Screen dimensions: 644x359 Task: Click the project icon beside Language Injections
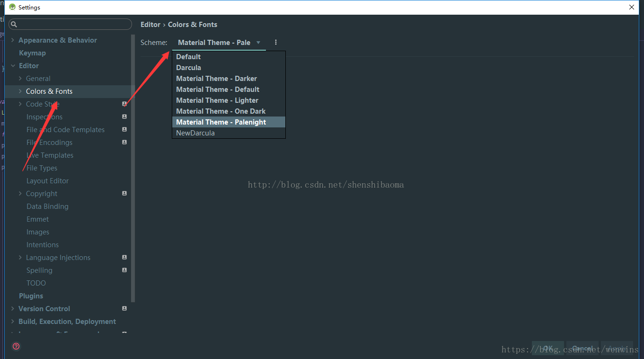[x=124, y=257]
